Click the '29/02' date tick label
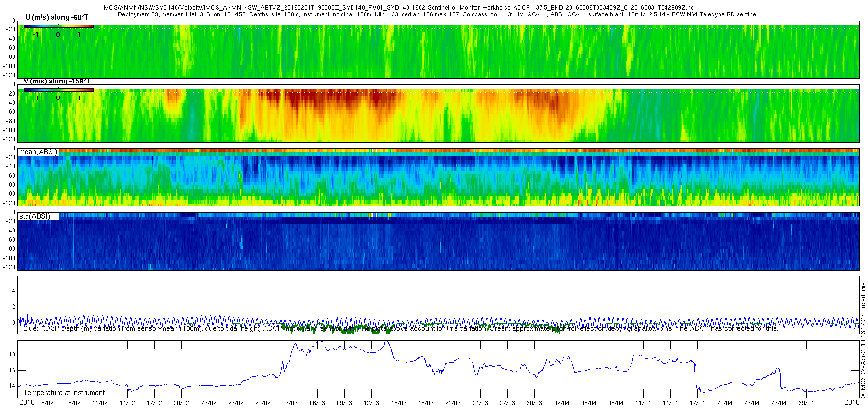Image resolution: width=868 pixels, height=410 pixels. pyautogui.click(x=263, y=403)
